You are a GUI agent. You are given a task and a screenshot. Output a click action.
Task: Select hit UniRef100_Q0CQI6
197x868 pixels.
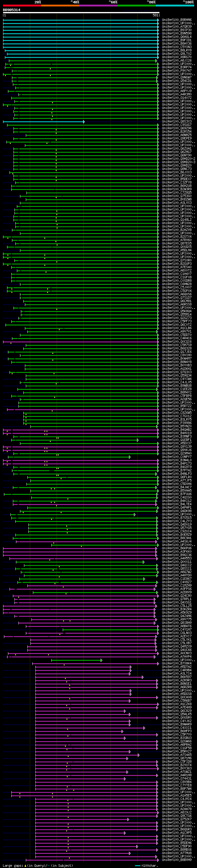pyautogui.click(x=177, y=342)
